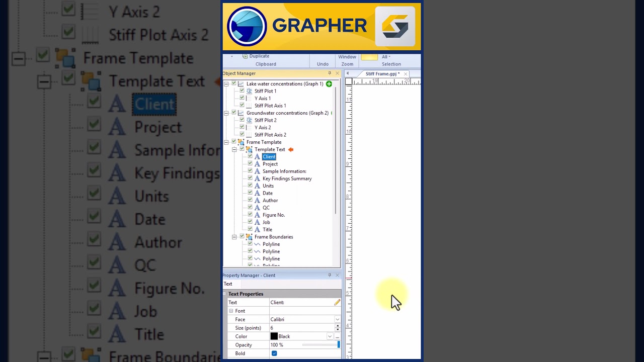Viewport: 644px width, 362px height.
Task: Open custom color dialog via ellipsis button
Action: 338,336
